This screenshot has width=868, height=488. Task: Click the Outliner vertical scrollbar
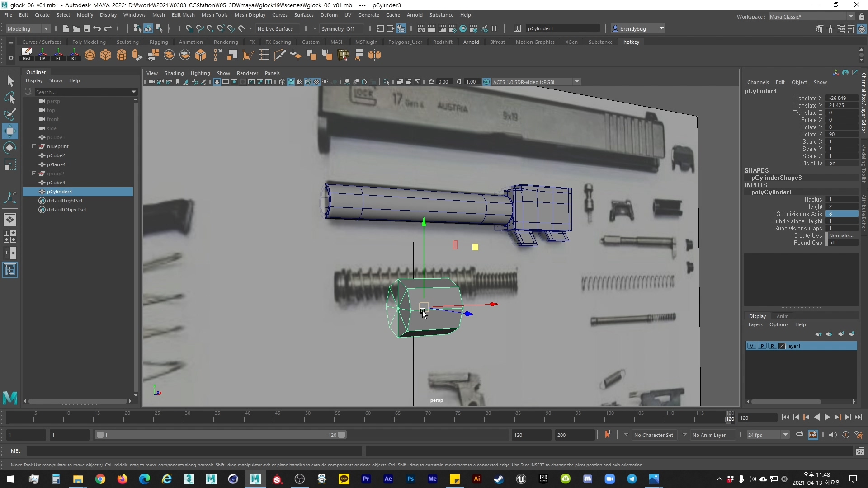point(136,246)
